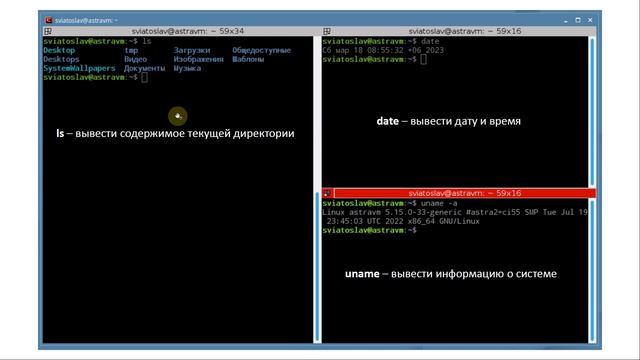Viewport: 640px width, 360px height.
Task: Click '23:45:03 UTC 2022 x86_64 GNU/Linux' line
Action: (x=403, y=221)
